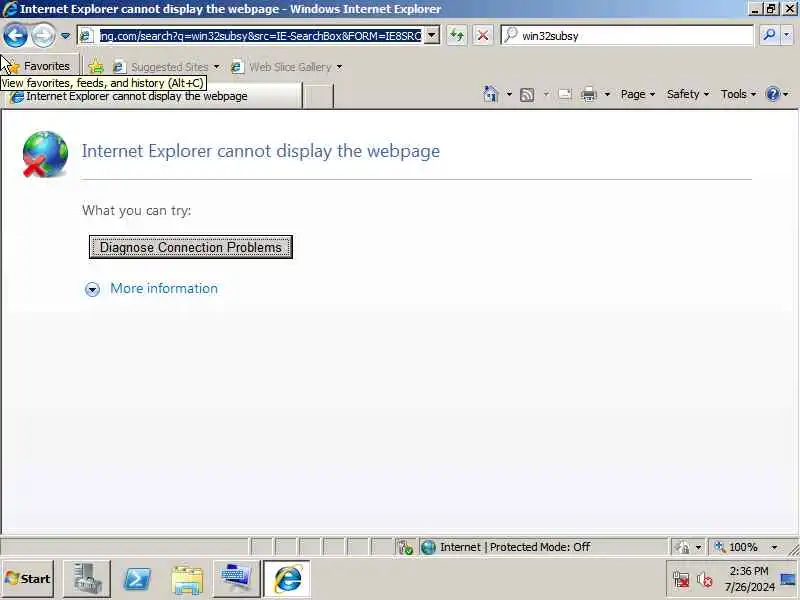Open the Page menu
800x600 pixels.
[x=638, y=94]
